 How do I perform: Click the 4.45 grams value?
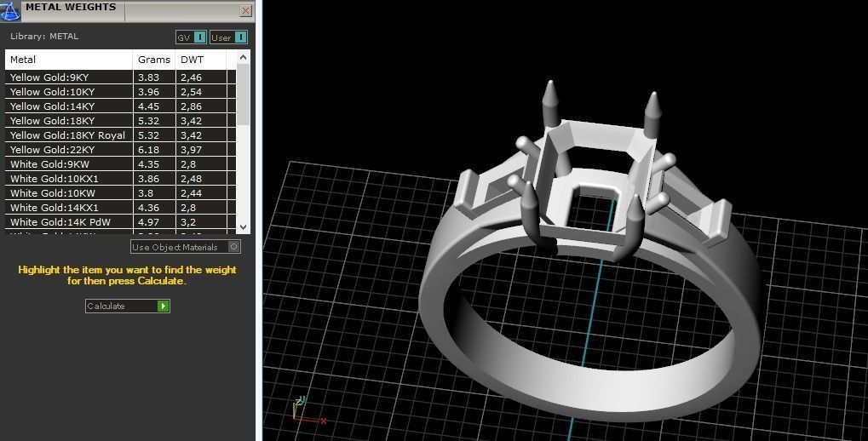tap(148, 106)
